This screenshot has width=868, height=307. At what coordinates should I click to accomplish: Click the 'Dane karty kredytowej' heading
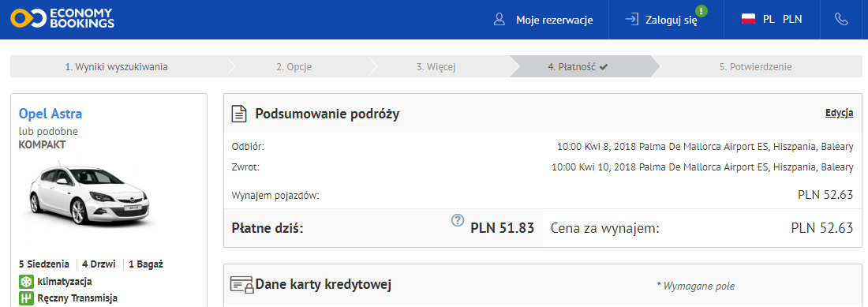[324, 285]
